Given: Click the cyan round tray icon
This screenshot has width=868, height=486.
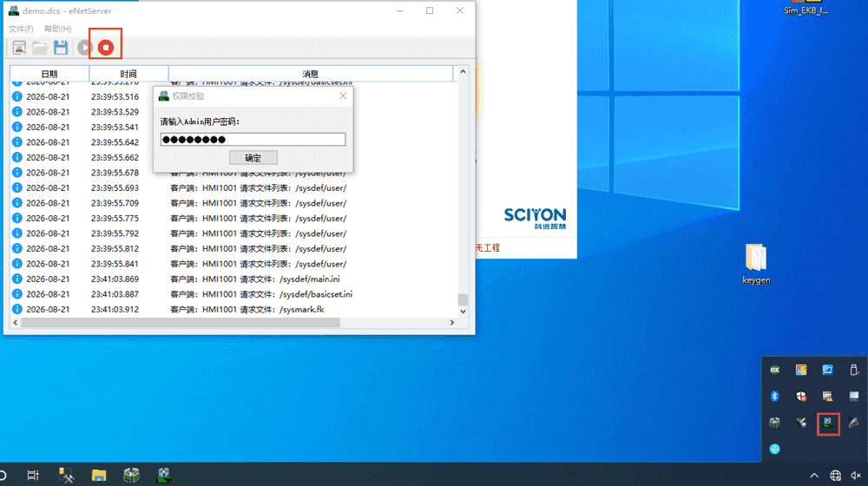Looking at the screenshot, I should (x=774, y=449).
